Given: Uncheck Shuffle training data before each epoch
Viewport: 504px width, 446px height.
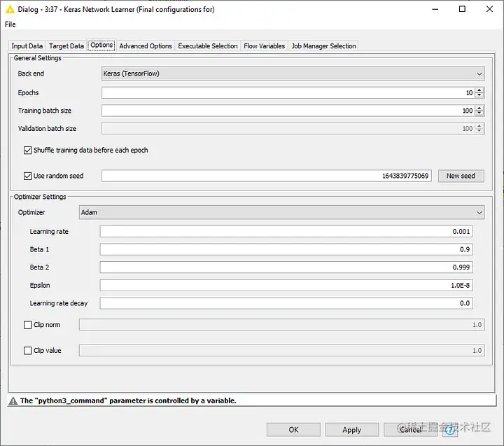Looking at the screenshot, I should tap(27, 150).
